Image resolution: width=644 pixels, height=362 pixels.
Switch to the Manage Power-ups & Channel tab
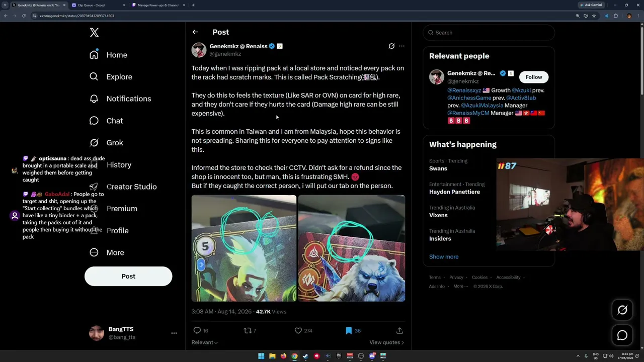click(x=157, y=5)
